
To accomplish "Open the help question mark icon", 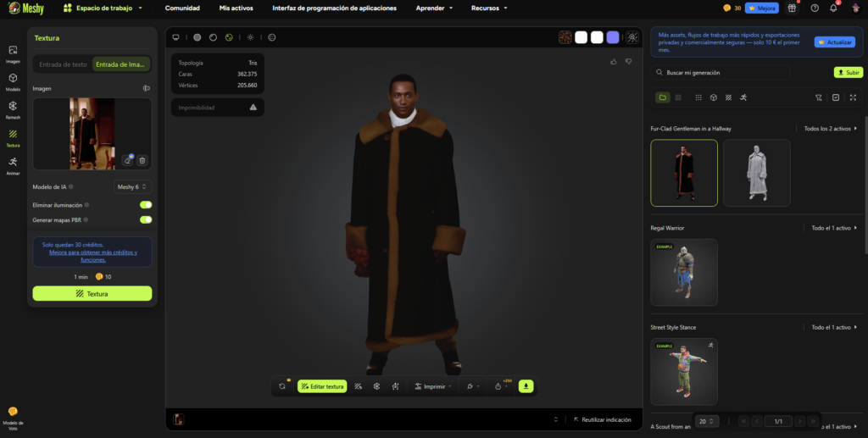I will coord(815,8).
